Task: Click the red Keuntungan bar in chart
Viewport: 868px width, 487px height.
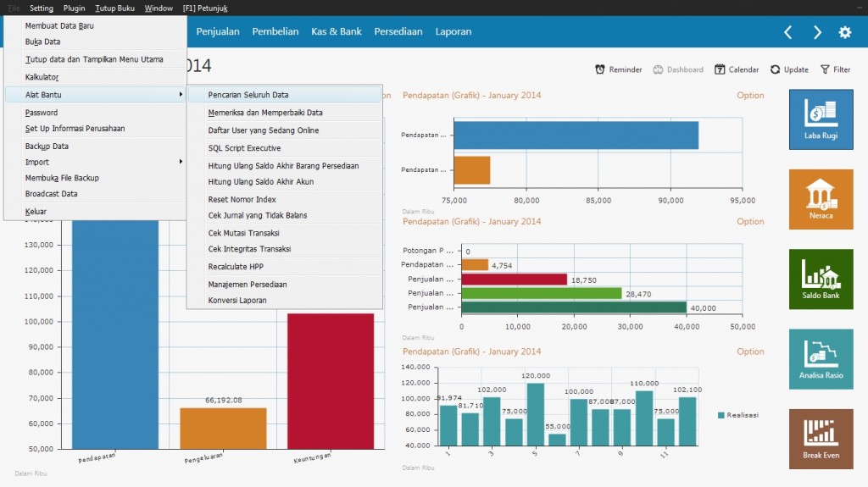Action: pyautogui.click(x=331, y=381)
